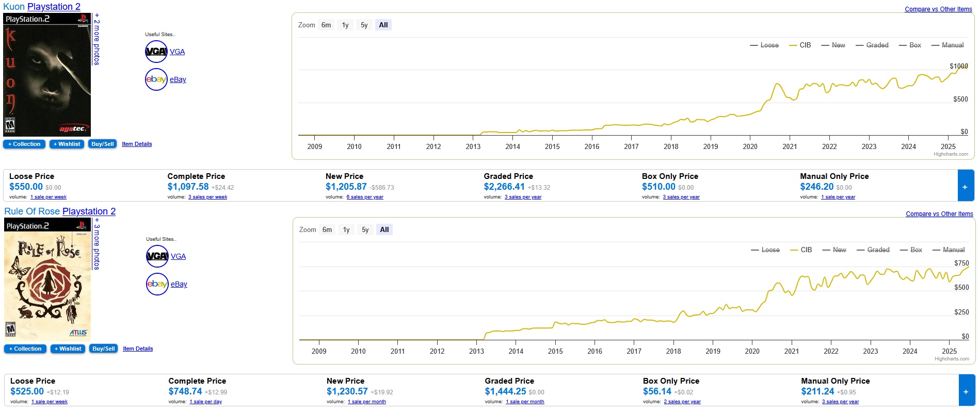Open Kuon manual volume 1 sale per year
The width and height of the screenshot is (980, 413).
[x=838, y=197]
